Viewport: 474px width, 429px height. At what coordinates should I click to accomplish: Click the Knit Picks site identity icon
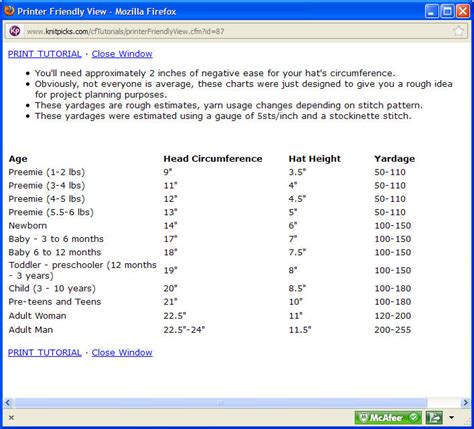point(15,31)
